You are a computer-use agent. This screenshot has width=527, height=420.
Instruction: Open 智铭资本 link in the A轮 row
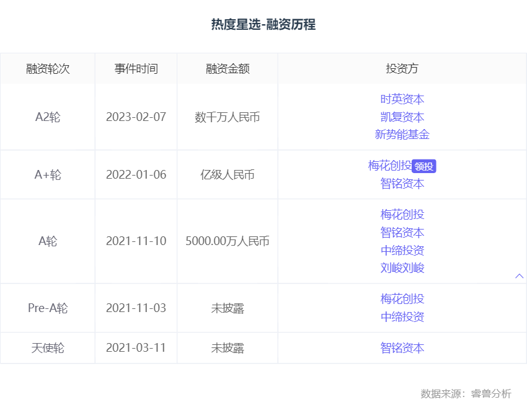click(x=402, y=233)
